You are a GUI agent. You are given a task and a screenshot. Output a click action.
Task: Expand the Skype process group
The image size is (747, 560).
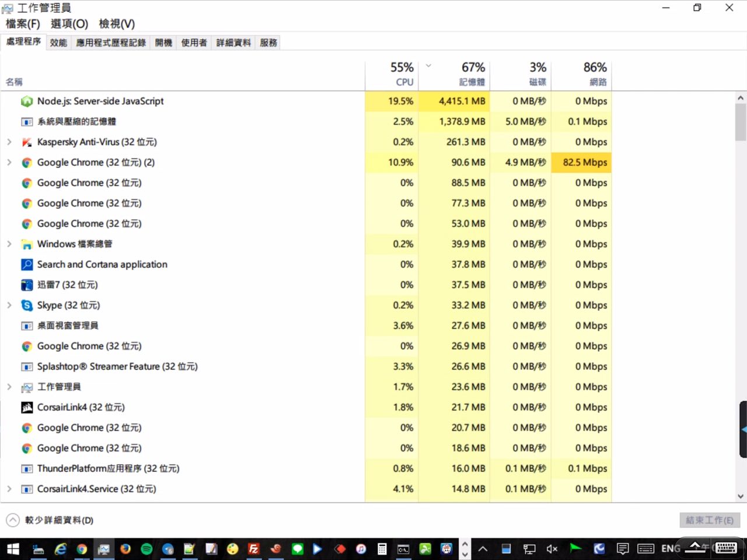point(9,306)
